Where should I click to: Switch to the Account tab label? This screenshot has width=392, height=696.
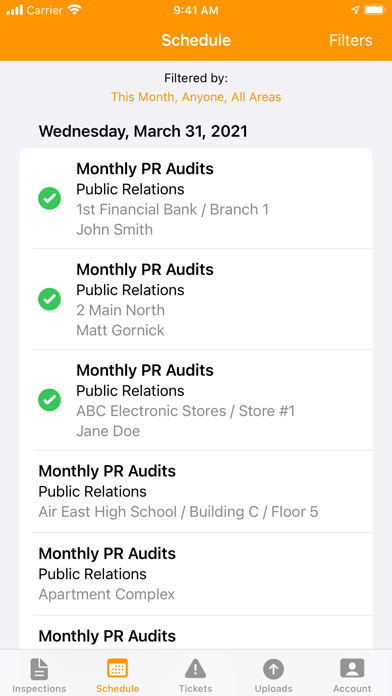pos(352,689)
